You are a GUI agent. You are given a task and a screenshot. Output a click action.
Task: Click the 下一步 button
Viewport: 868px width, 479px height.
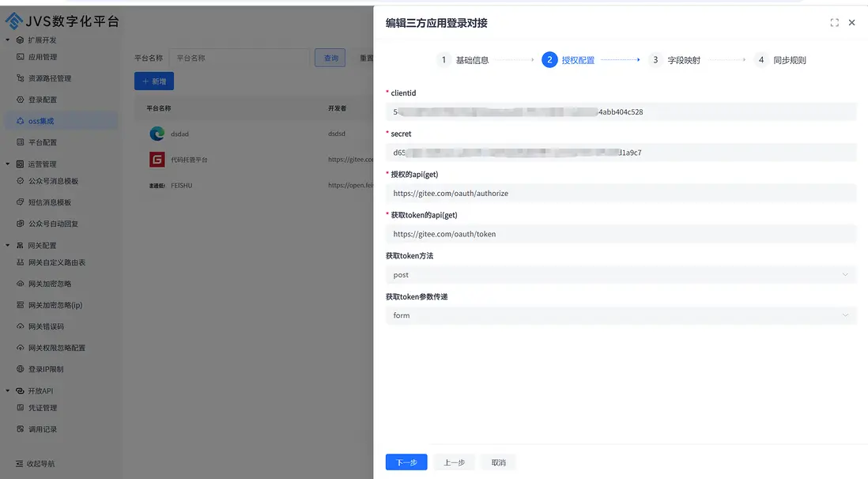[406, 462]
